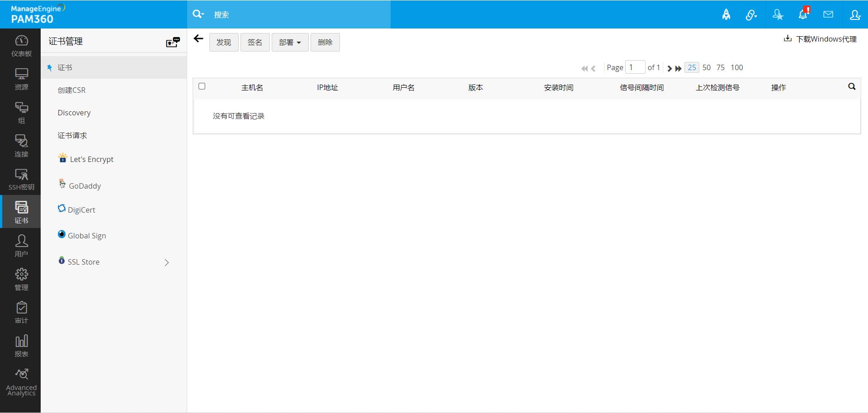
Task: Click the table search magnifier icon
Action: (x=852, y=86)
